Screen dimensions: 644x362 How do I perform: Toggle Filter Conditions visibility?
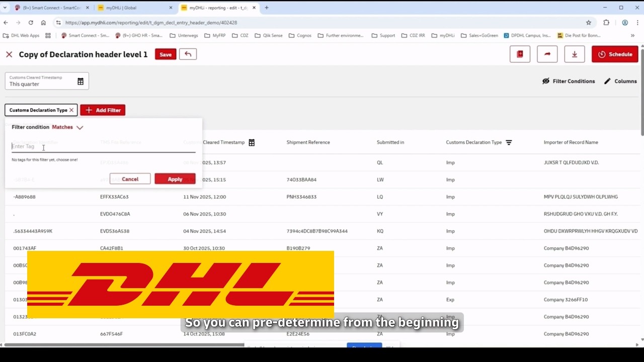coord(569,81)
